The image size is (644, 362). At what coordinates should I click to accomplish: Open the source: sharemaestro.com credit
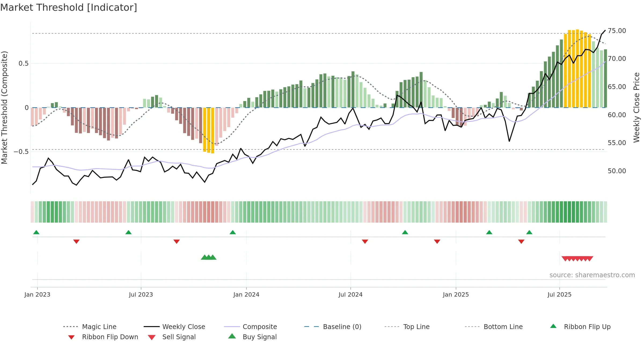click(x=592, y=275)
